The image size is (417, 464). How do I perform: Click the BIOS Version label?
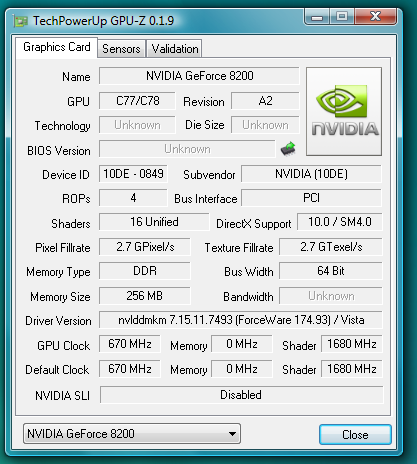(59, 151)
